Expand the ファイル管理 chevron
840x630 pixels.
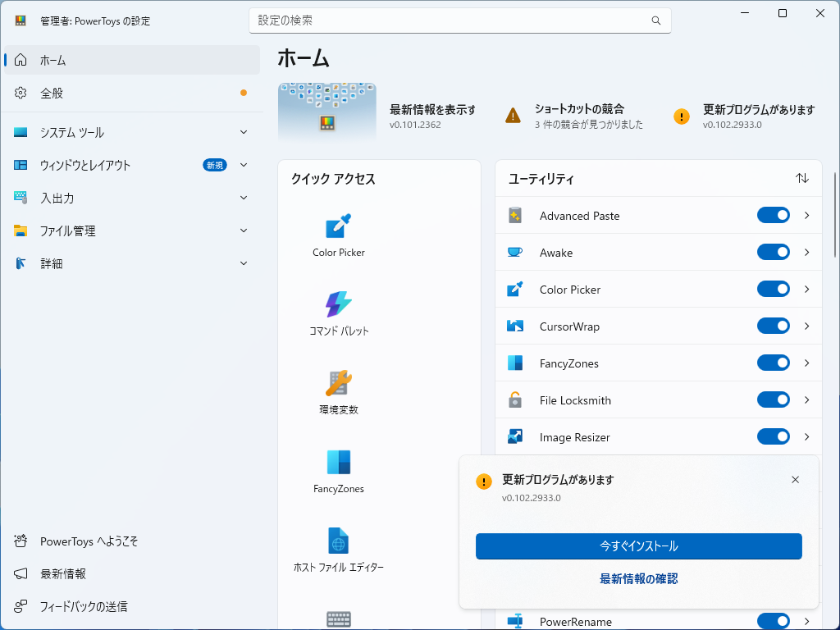[x=244, y=231]
